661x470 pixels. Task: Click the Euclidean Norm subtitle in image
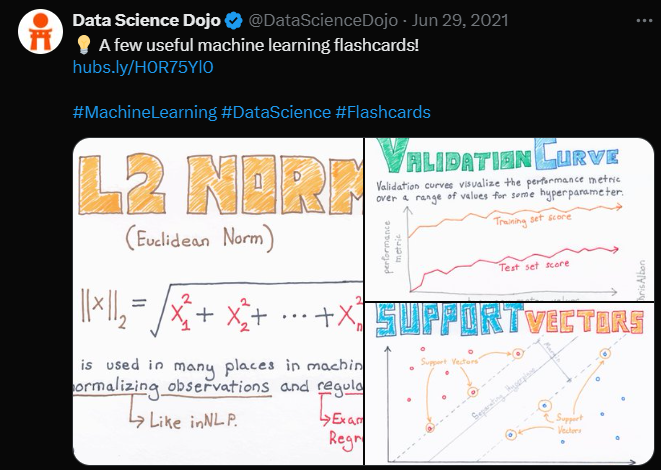click(199, 239)
